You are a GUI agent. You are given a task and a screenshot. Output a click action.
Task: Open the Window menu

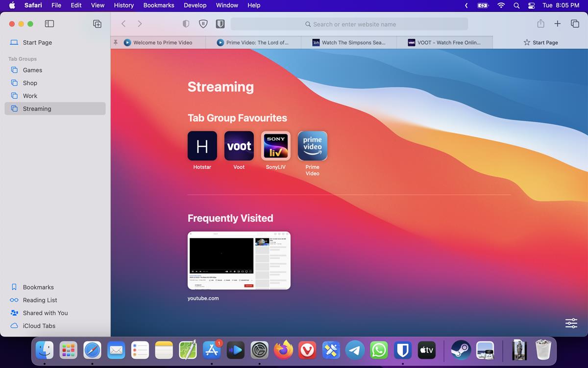(227, 5)
